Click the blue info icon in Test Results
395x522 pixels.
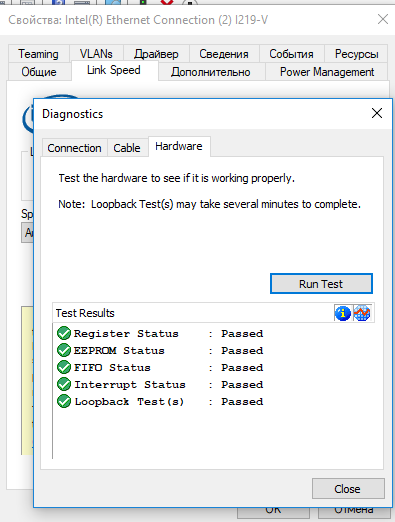(343, 313)
